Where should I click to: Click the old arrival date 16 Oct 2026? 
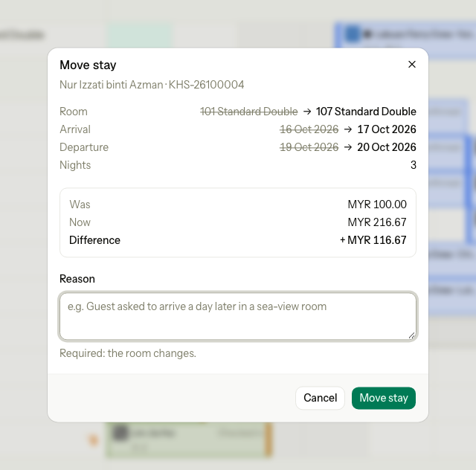(309, 129)
